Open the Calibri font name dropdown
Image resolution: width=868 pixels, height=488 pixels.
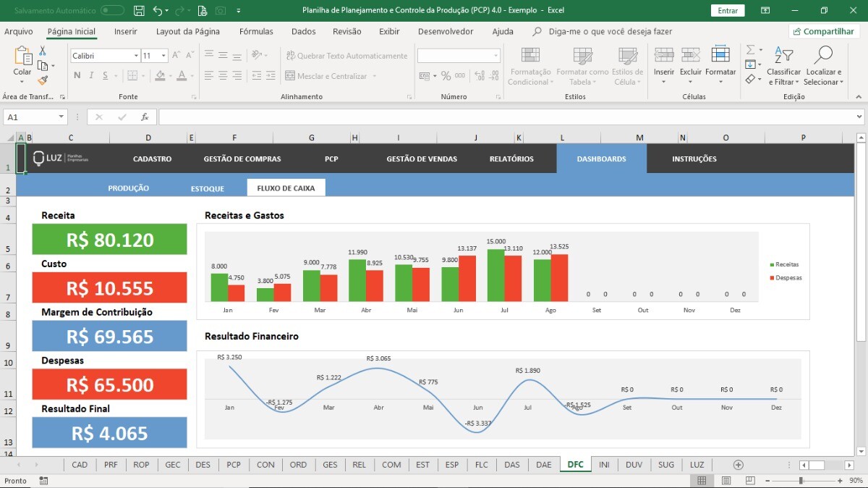[136, 56]
